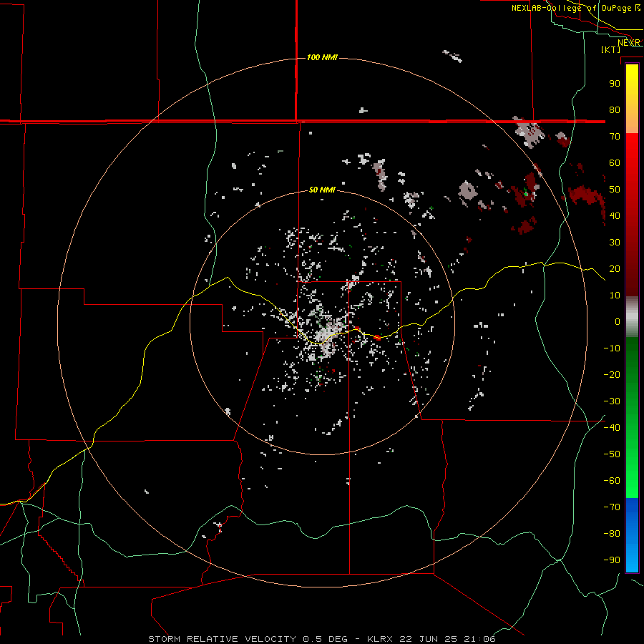Click the -10 value on the velocity scale
The image size is (644, 644).
pos(612,348)
